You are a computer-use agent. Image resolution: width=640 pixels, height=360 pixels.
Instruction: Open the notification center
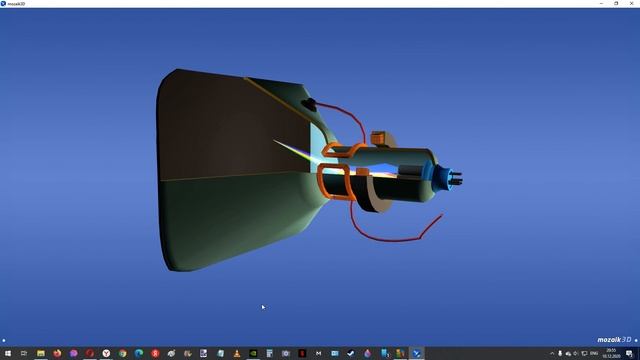coord(629,353)
